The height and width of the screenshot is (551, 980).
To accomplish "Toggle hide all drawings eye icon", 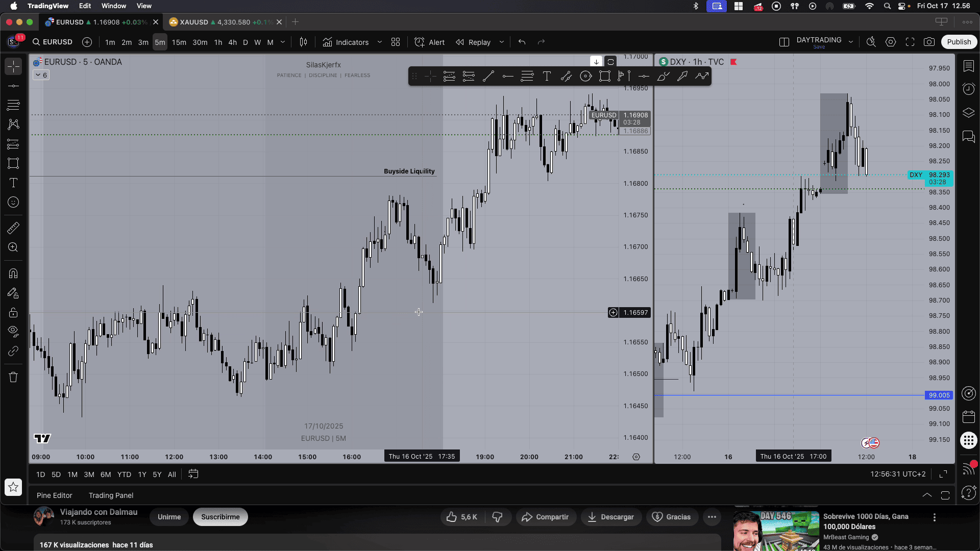I will [x=13, y=331].
